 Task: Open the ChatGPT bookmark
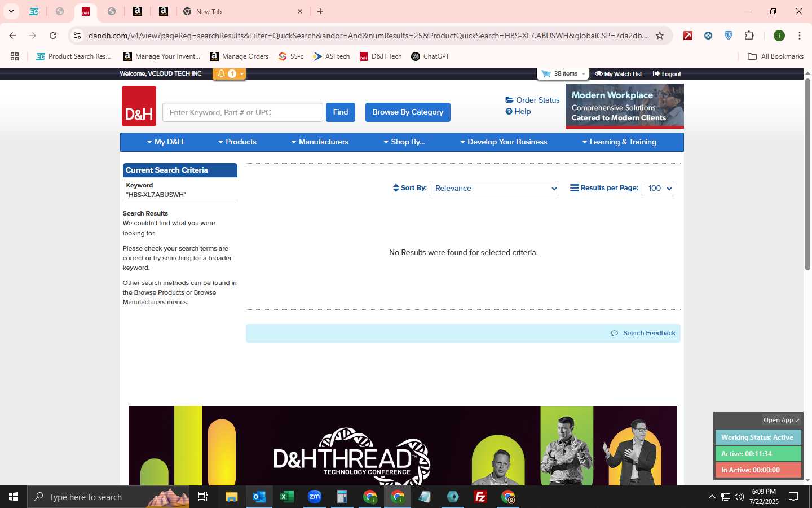coord(430,56)
